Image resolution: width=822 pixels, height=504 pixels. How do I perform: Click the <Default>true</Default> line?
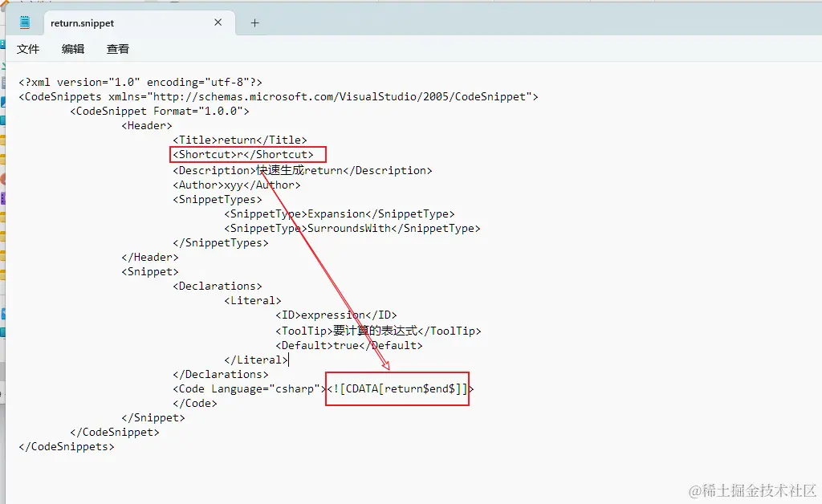(348, 345)
